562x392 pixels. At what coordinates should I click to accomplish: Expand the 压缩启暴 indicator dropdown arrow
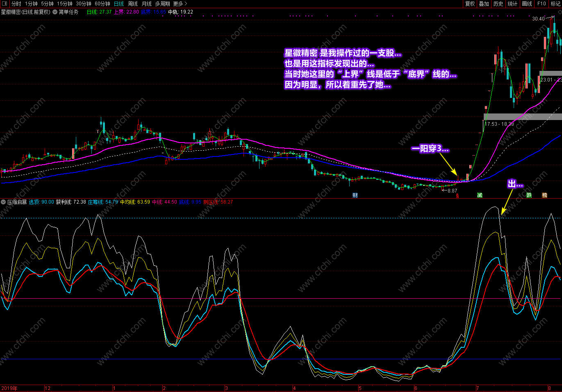[4, 202]
